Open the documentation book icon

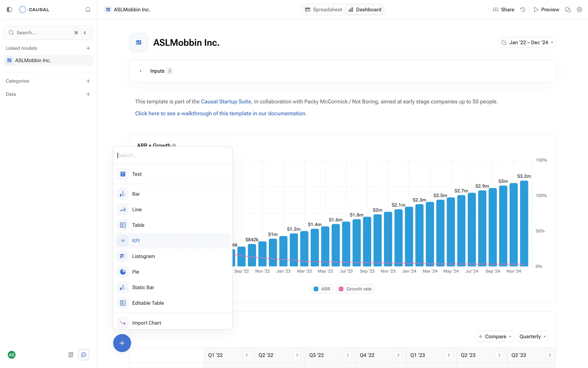click(x=71, y=355)
